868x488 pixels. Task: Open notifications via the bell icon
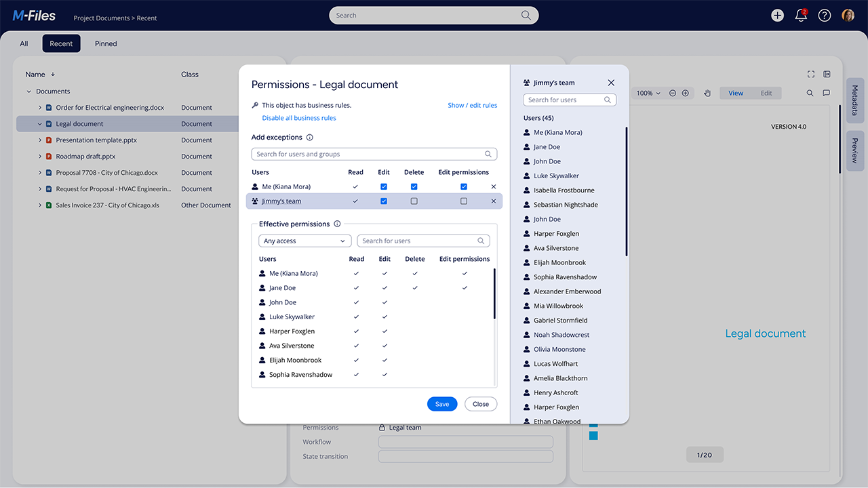click(x=800, y=14)
